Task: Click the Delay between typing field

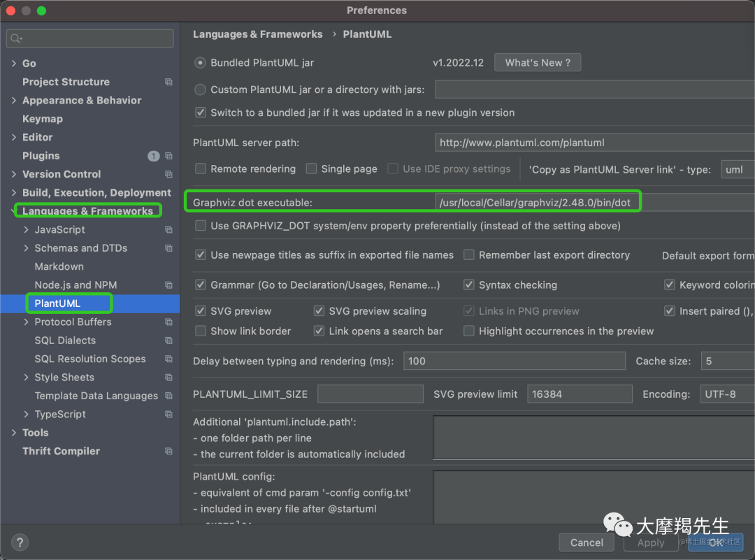Action: [x=515, y=361]
